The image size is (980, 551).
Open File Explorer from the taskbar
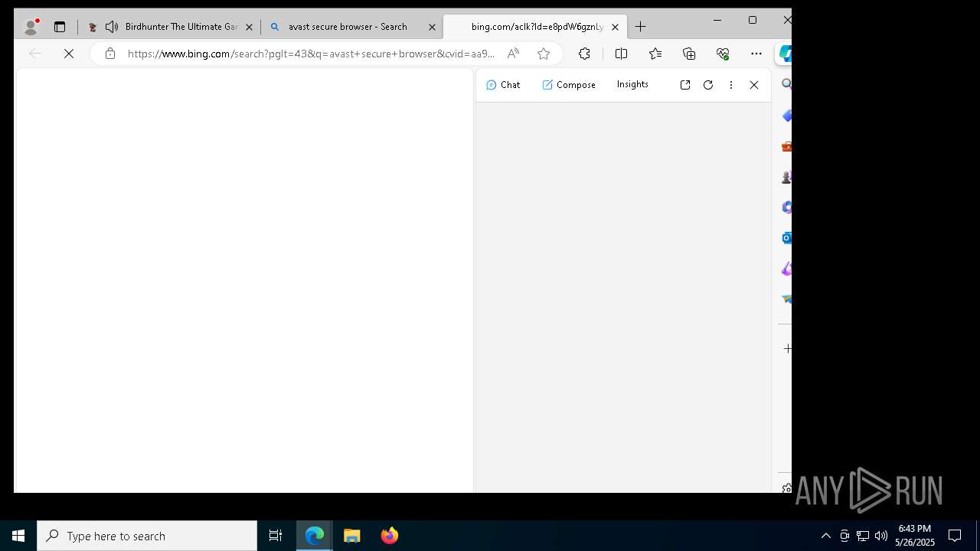[352, 536]
